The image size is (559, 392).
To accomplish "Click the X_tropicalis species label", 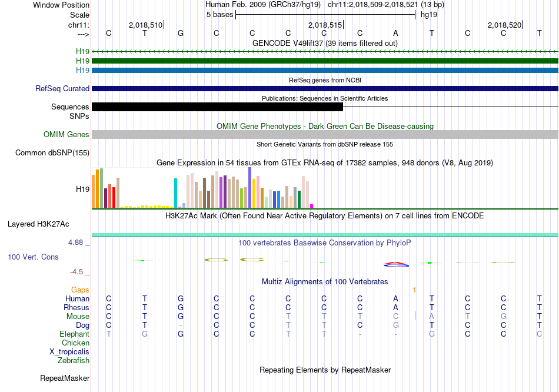I will pyautogui.click(x=69, y=352).
